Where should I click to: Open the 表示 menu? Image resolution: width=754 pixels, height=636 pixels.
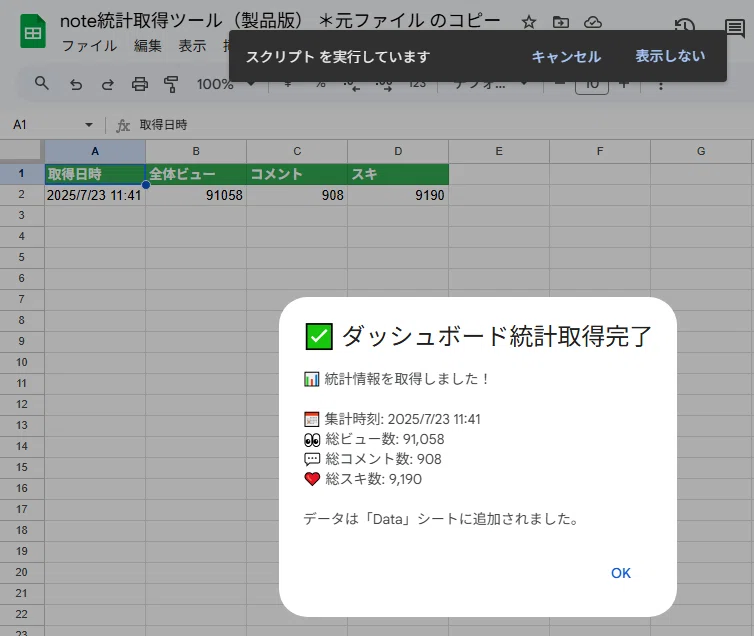pos(192,46)
